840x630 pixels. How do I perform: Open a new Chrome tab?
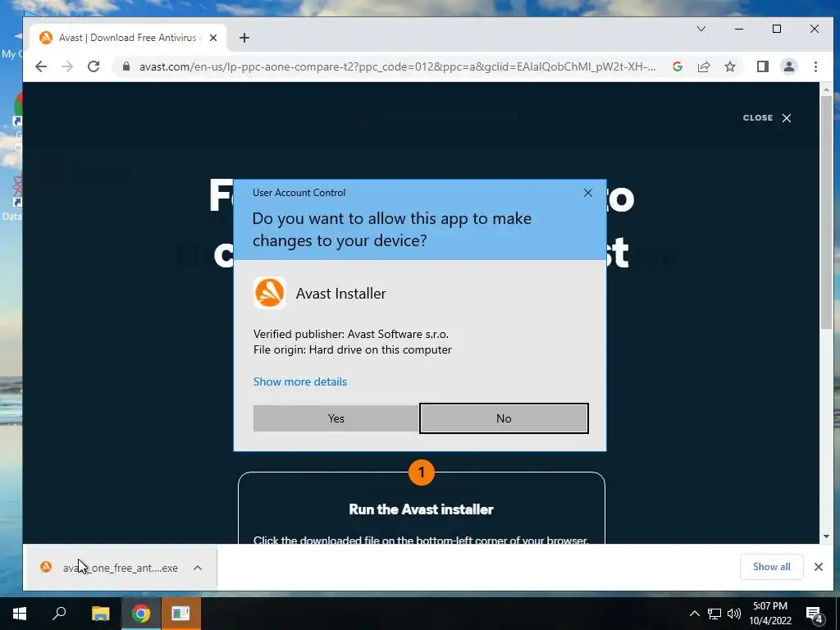pos(244,38)
